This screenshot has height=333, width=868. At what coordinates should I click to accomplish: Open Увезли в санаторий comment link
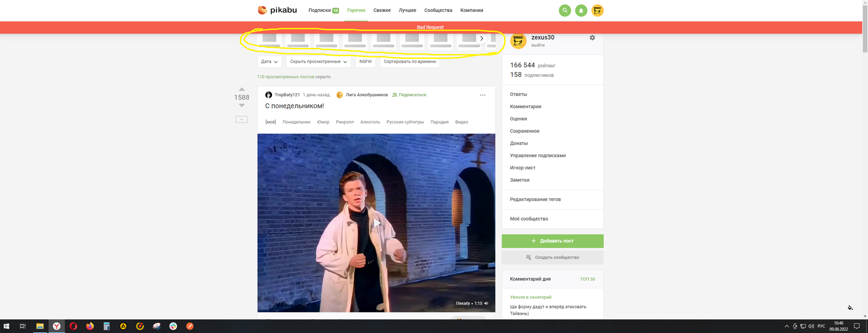(531, 297)
